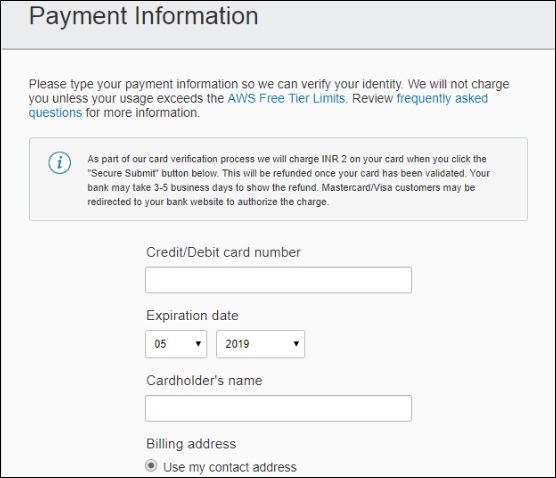Click the arrow on the year selector
Image resolution: width=556 pixels, height=478 pixels.
click(x=296, y=344)
